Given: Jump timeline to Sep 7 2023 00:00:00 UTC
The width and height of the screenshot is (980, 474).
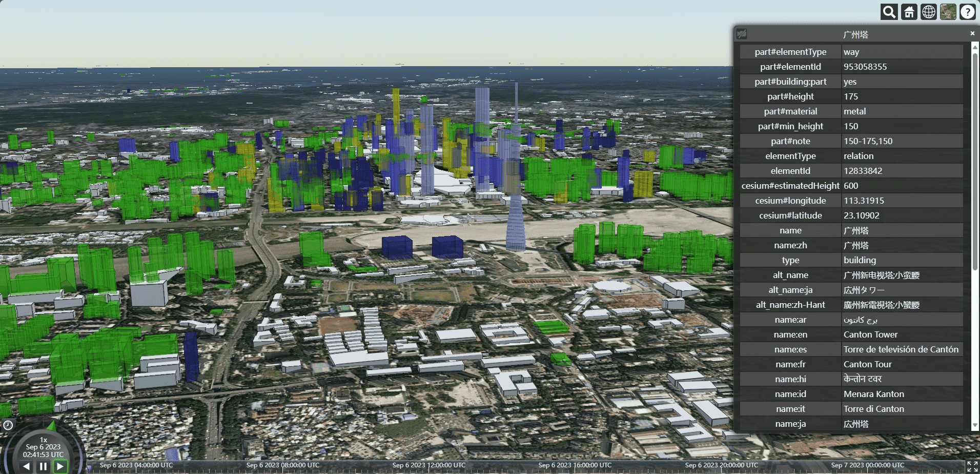Looking at the screenshot, I should [868, 465].
